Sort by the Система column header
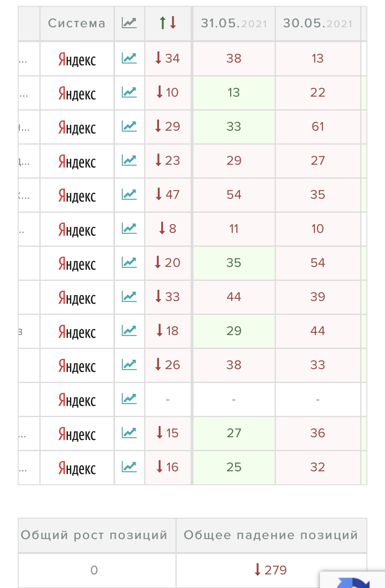 [77, 23]
